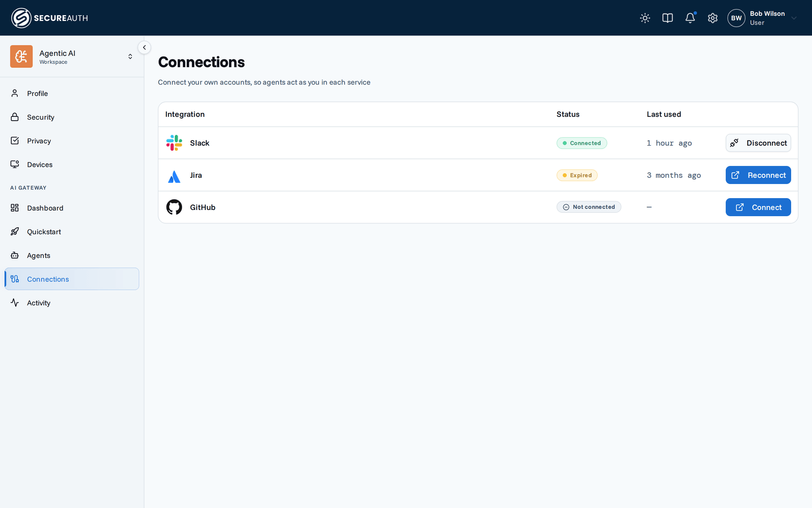Click the Activity pulse icon

15,303
